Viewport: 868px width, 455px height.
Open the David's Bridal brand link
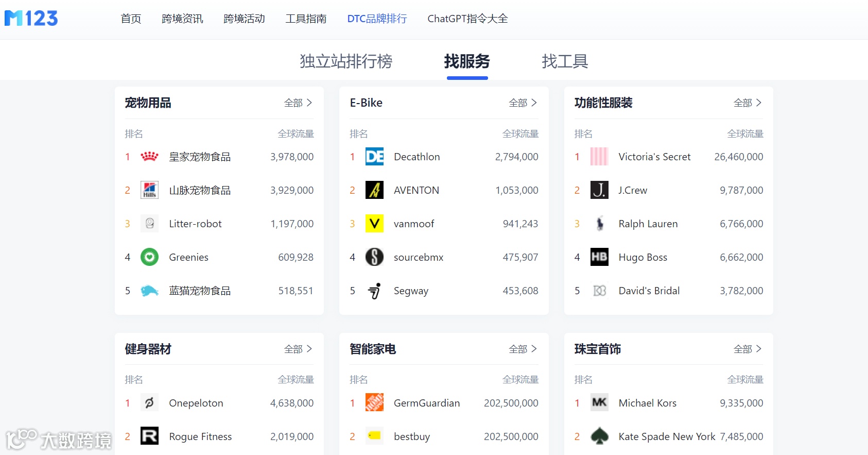[x=649, y=291]
